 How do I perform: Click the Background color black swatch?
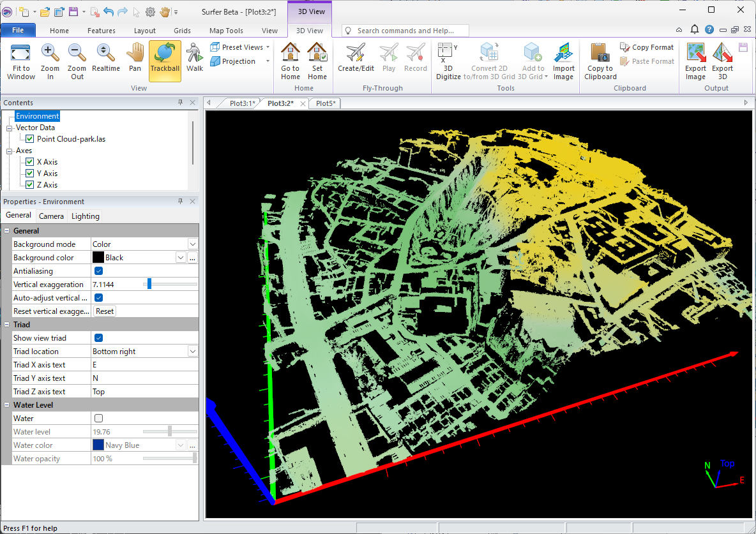[98, 258]
